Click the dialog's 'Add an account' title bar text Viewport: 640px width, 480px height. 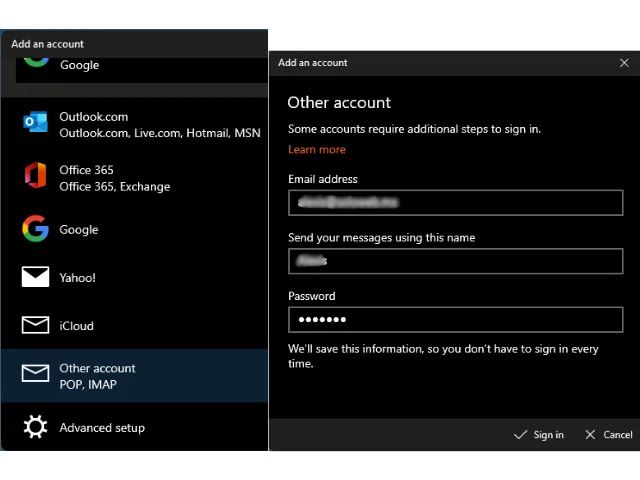coord(313,63)
